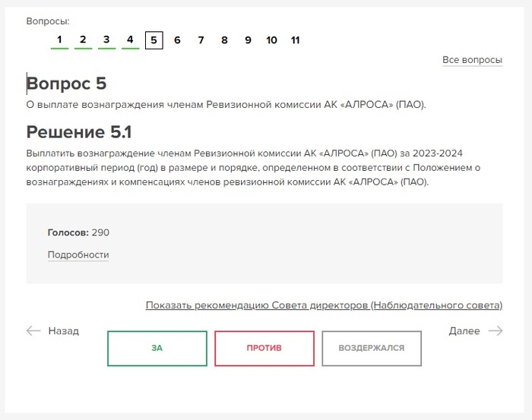Click the right arrow beside Далее

coord(496,331)
